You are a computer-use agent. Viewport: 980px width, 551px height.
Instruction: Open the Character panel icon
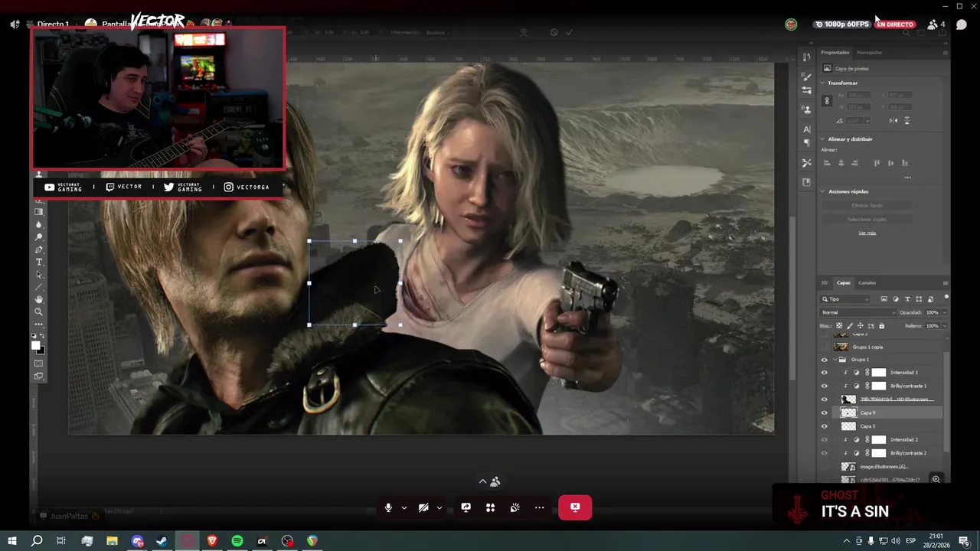806,129
